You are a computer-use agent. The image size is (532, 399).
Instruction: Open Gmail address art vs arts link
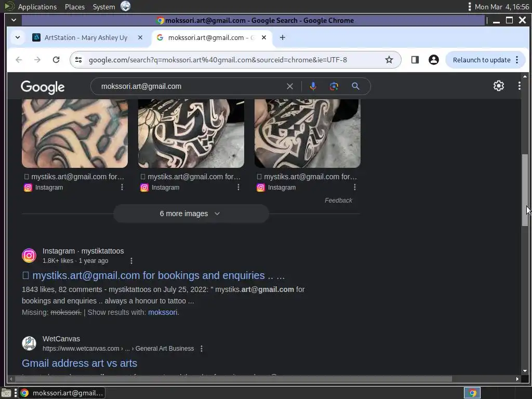pyautogui.click(x=79, y=363)
